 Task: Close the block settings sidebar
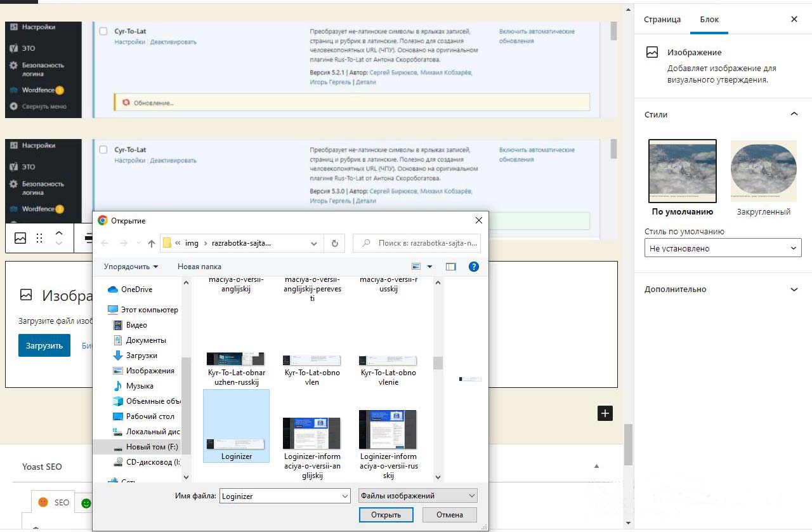point(794,19)
